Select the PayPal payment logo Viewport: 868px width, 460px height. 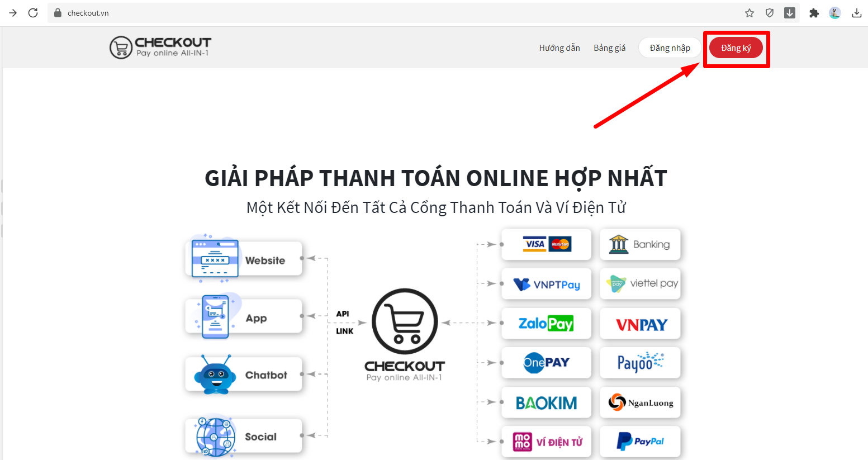(x=640, y=442)
